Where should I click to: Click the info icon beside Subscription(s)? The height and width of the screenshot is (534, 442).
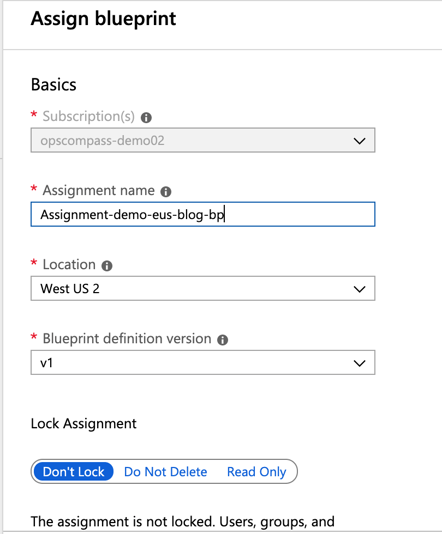click(x=146, y=117)
